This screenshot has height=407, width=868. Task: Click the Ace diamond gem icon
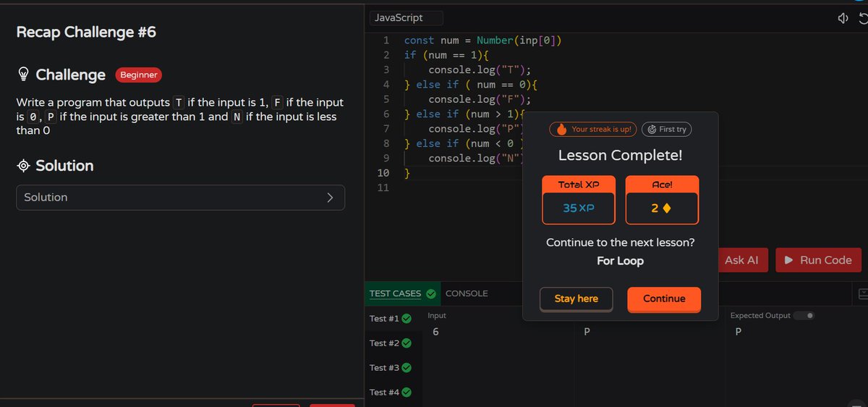point(667,209)
